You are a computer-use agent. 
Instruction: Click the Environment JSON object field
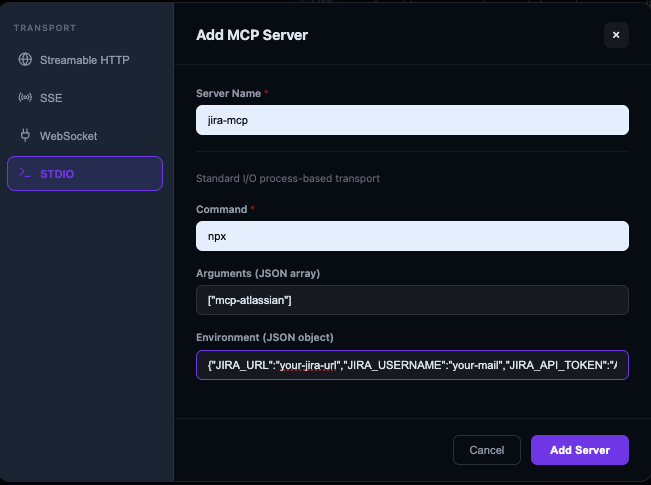[412, 365]
